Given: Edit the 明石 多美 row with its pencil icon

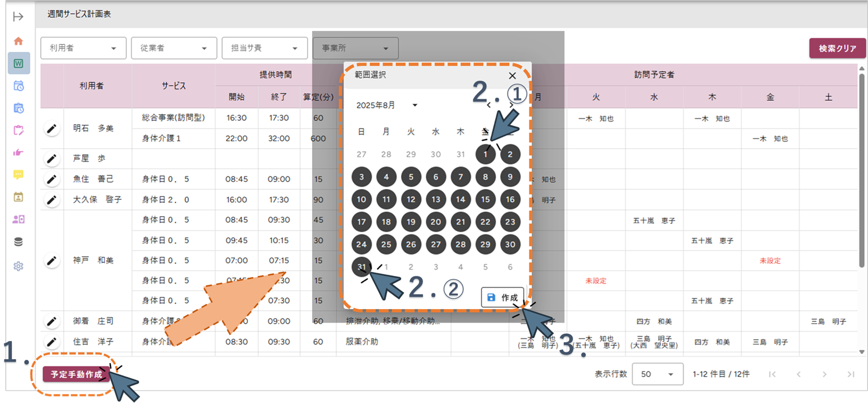Looking at the screenshot, I should [52, 129].
